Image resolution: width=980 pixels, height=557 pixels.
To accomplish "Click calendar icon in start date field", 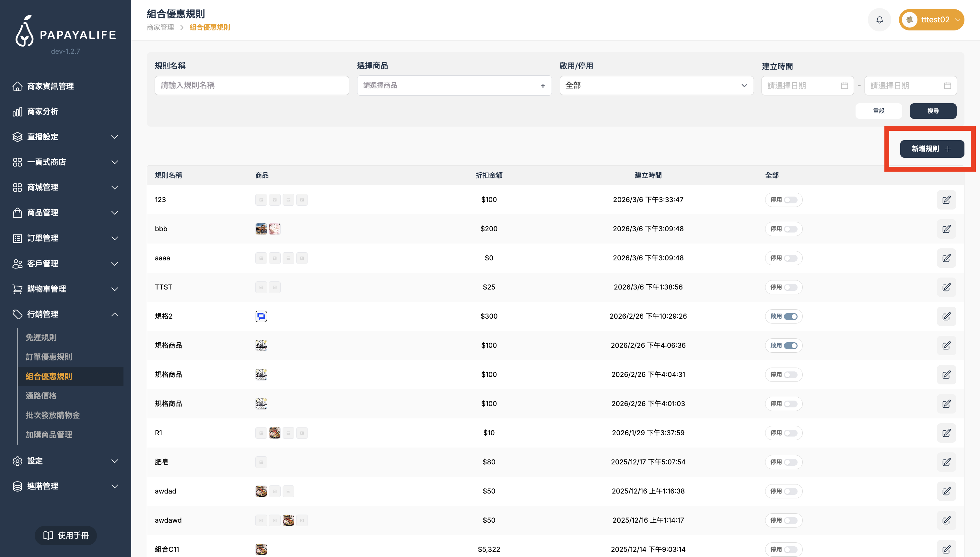I will point(844,86).
